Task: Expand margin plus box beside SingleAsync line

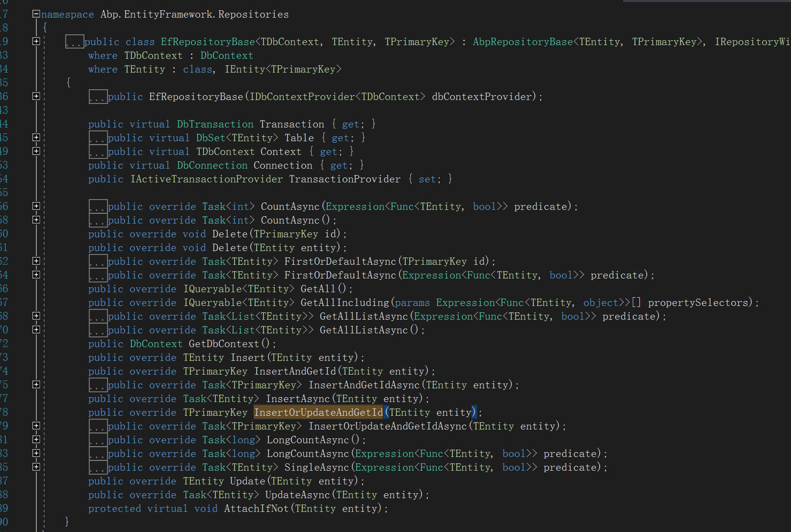Action: pyautogui.click(x=36, y=467)
